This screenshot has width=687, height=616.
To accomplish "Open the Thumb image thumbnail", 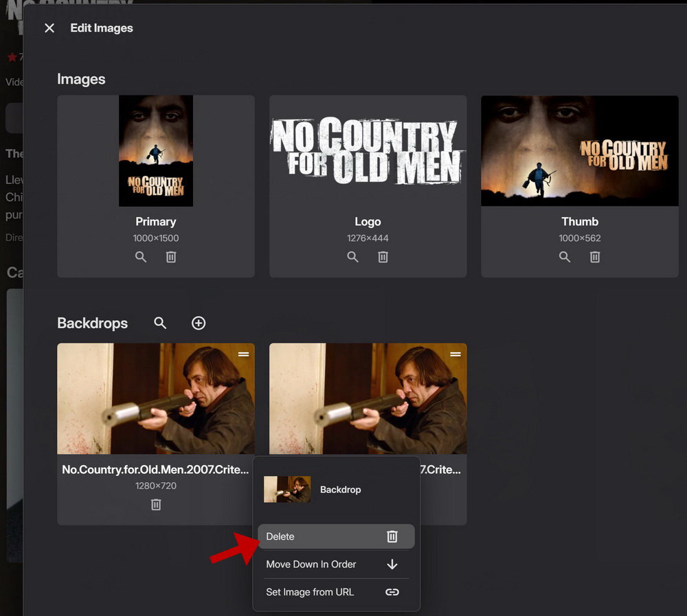I will 580,150.
